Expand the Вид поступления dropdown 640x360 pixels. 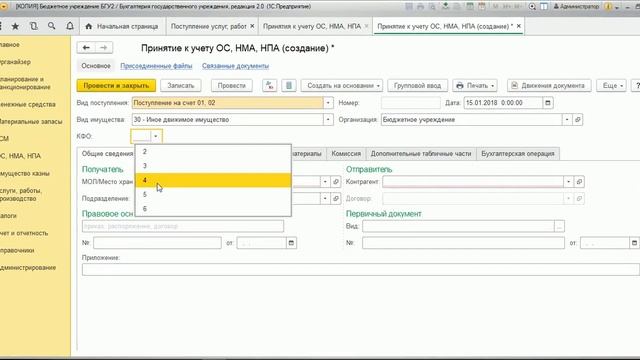click(328, 103)
